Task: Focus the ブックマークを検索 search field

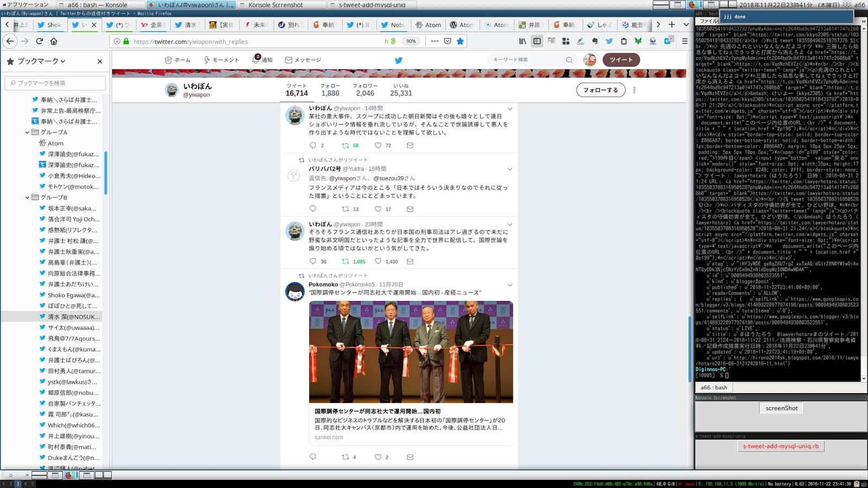Action: click(55, 83)
